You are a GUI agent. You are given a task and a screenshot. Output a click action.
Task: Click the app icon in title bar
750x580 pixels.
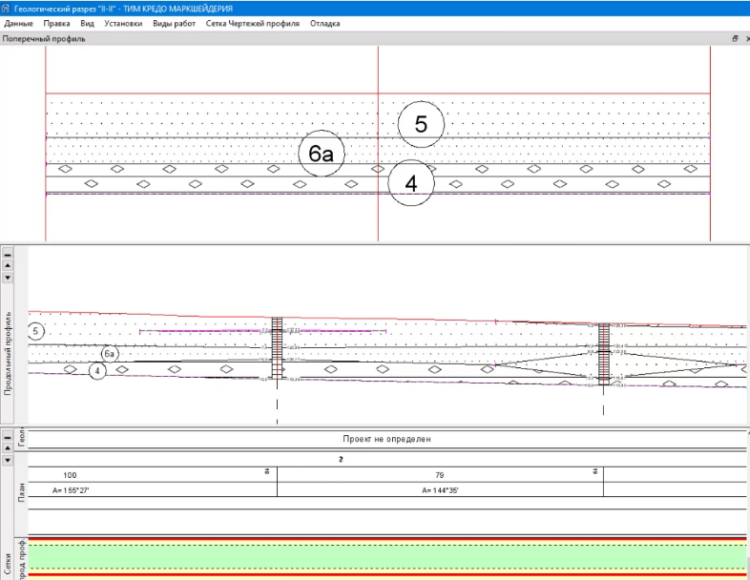[x=6, y=8]
